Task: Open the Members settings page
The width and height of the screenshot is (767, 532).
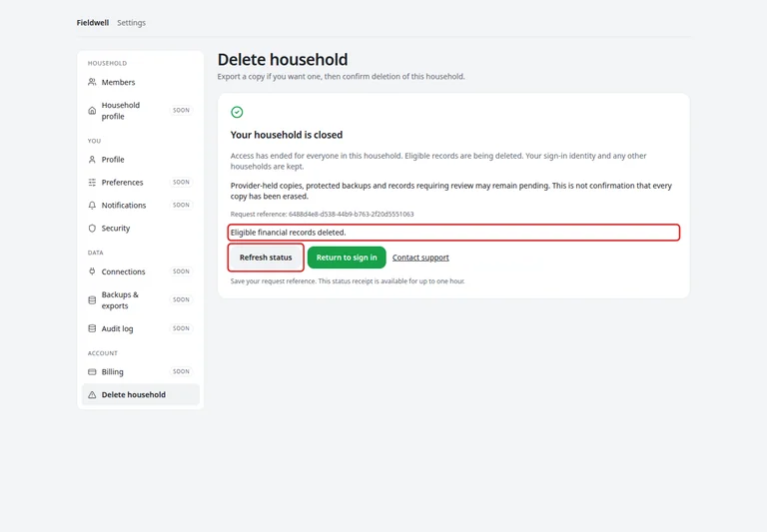Action: [x=141, y=82]
